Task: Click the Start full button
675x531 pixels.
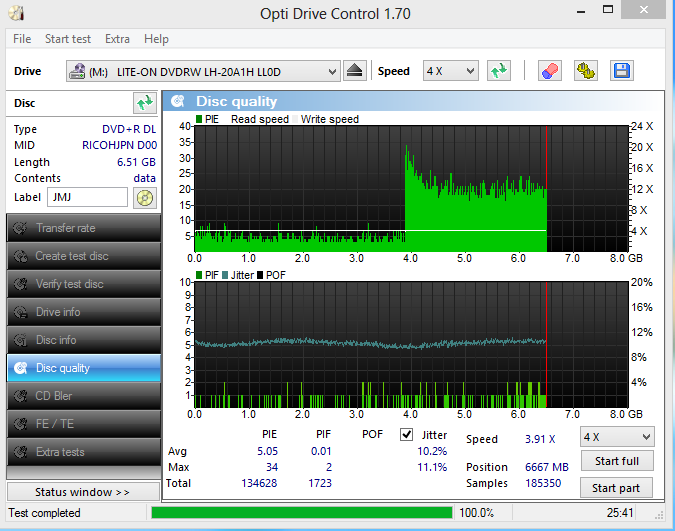Action: pyautogui.click(x=617, y=461)
